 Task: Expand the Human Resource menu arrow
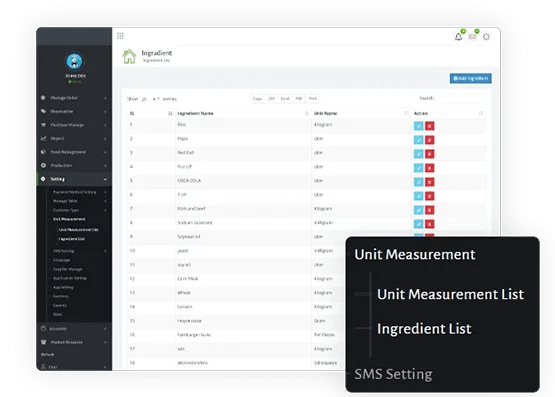click(105, 342)
